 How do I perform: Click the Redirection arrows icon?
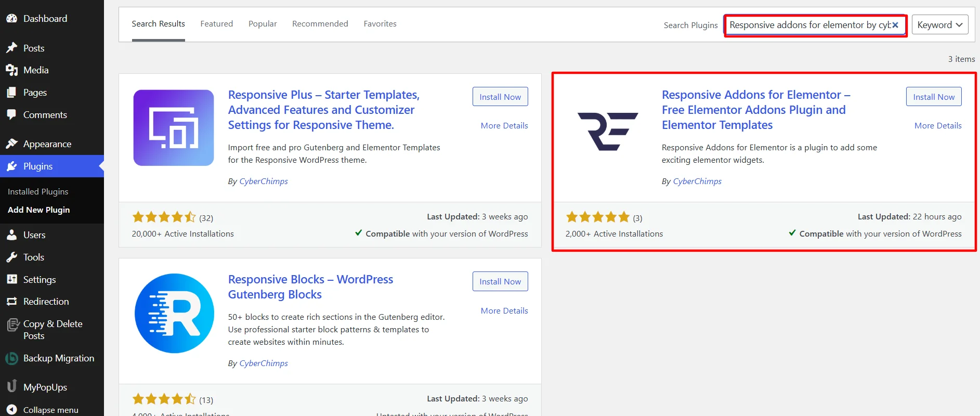coord(11,301)
